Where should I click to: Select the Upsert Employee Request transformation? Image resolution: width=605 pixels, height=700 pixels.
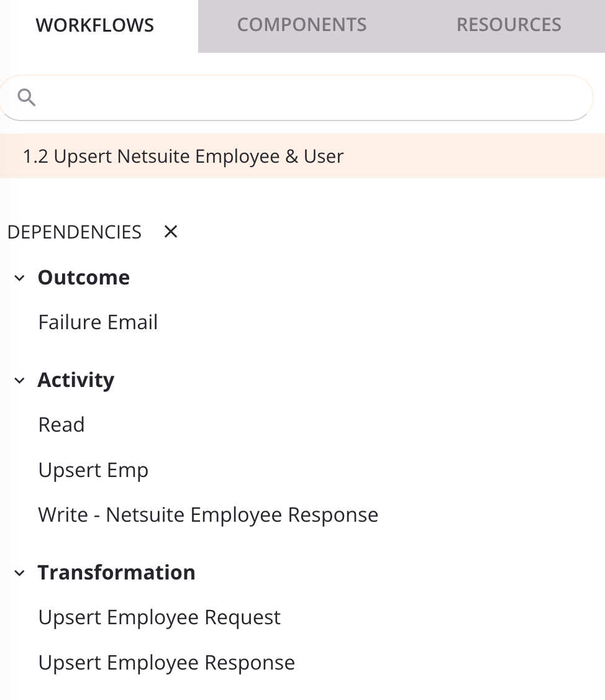click(160, 617)
